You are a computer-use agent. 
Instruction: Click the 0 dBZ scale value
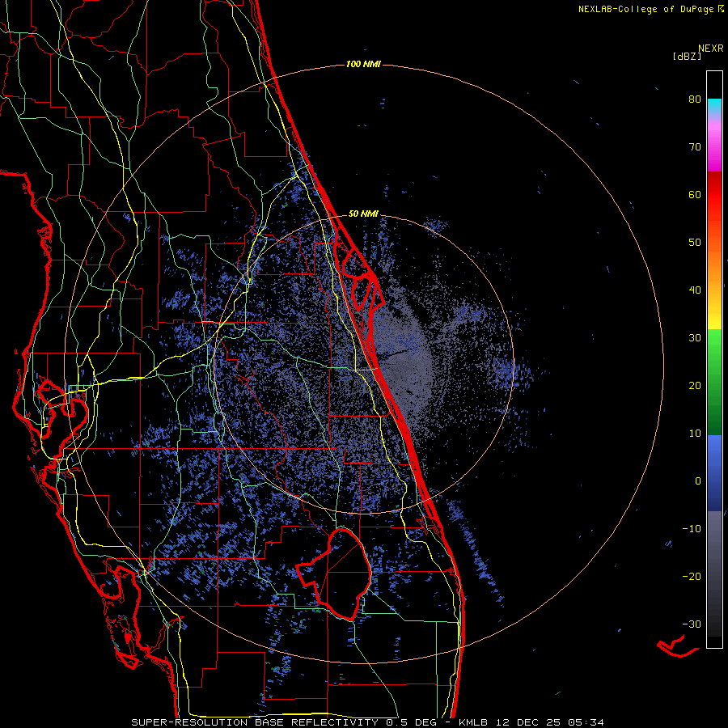698,481
